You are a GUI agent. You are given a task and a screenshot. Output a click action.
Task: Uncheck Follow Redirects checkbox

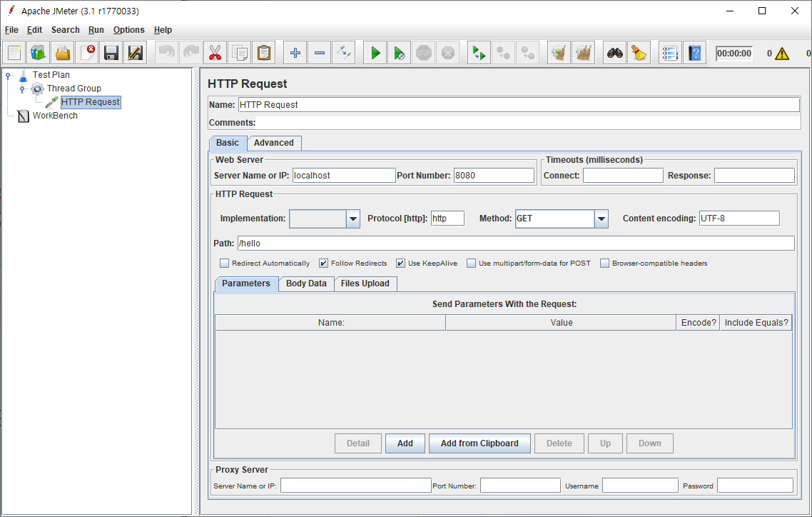324,263
